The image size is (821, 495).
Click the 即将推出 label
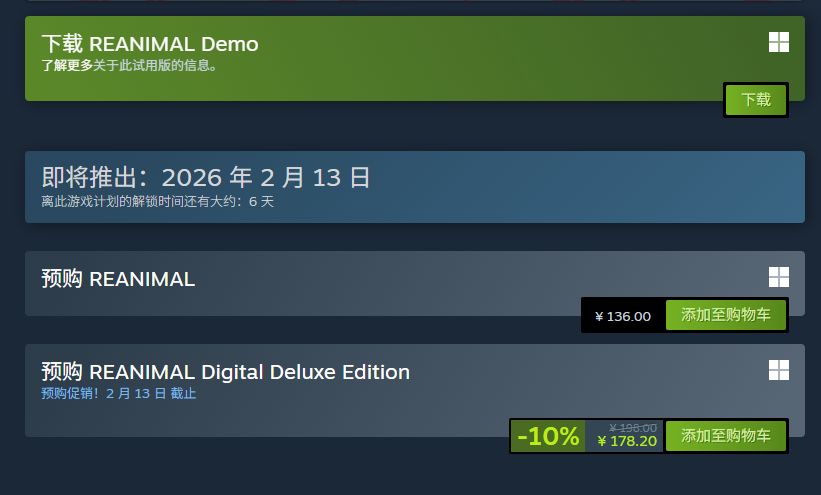[94, 178]
